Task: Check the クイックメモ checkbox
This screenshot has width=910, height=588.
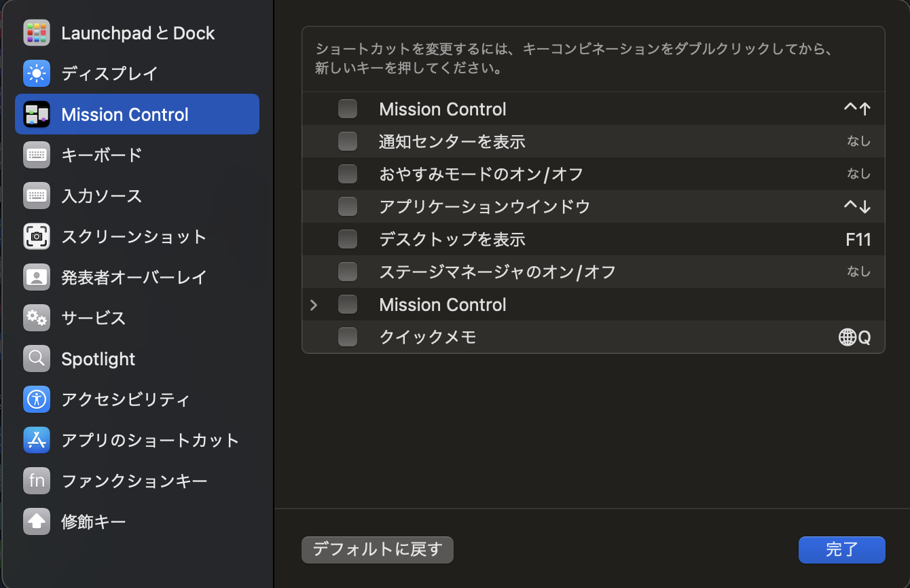Action: (x=348, y=337)
